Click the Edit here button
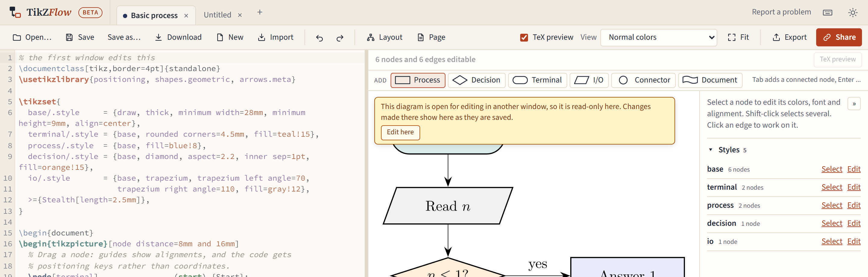The width and height of the screenshot is (868, 277). tap(400, 132)
